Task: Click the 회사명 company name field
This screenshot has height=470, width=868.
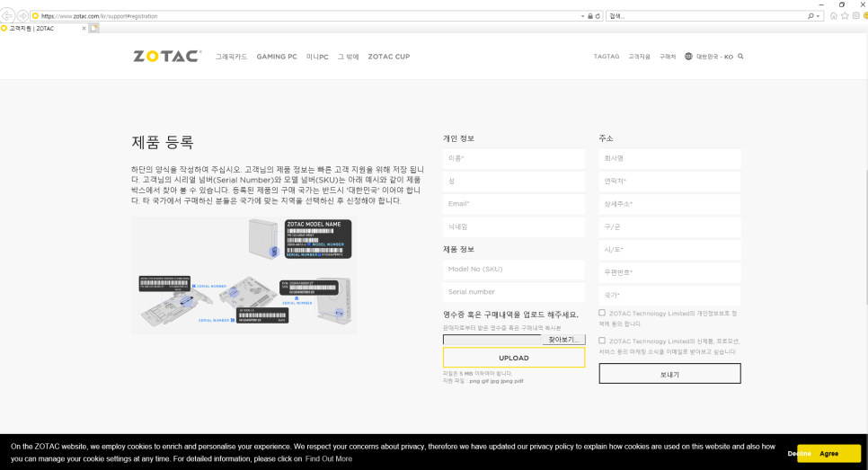Action: tap(669, 158)
